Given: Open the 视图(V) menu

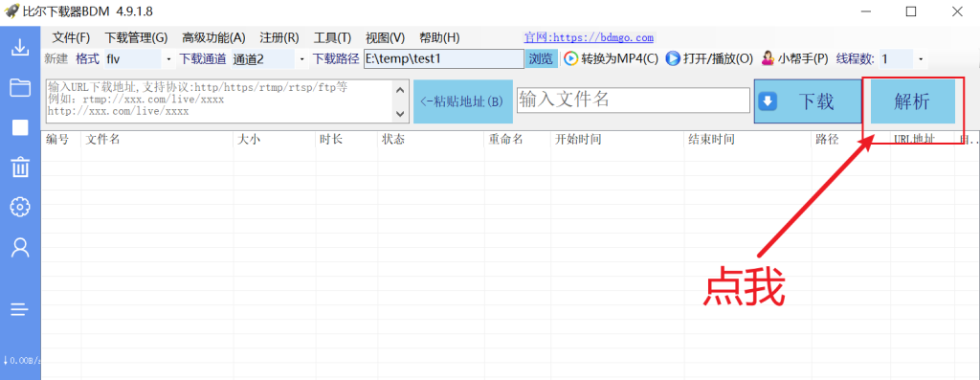Looking at the screenshot, I should point(385,37).
